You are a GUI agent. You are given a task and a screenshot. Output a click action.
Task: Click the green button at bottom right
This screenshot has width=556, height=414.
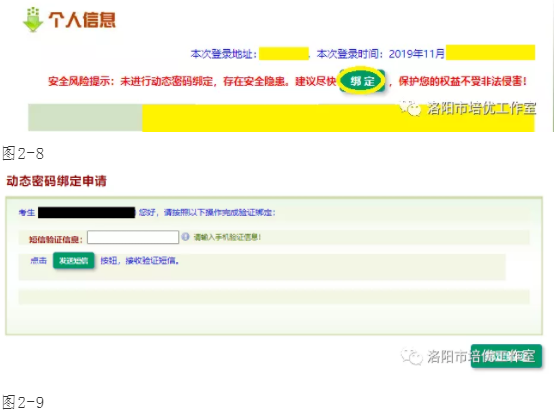pyautogui.click(x=506, y=356)
